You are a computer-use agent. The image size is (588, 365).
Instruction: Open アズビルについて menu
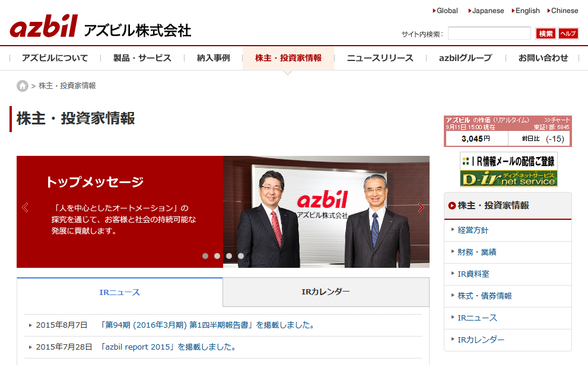point(55,58)
